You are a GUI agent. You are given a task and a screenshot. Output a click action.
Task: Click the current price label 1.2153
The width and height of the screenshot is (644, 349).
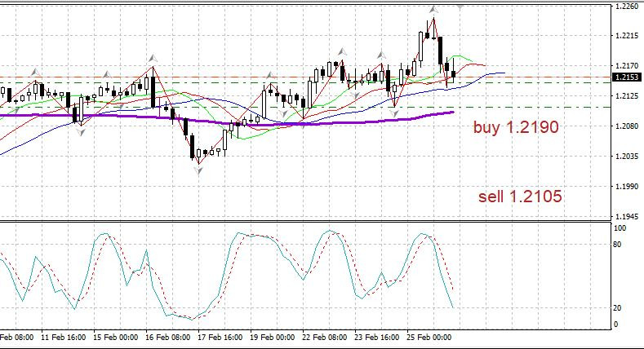point(627,77)
